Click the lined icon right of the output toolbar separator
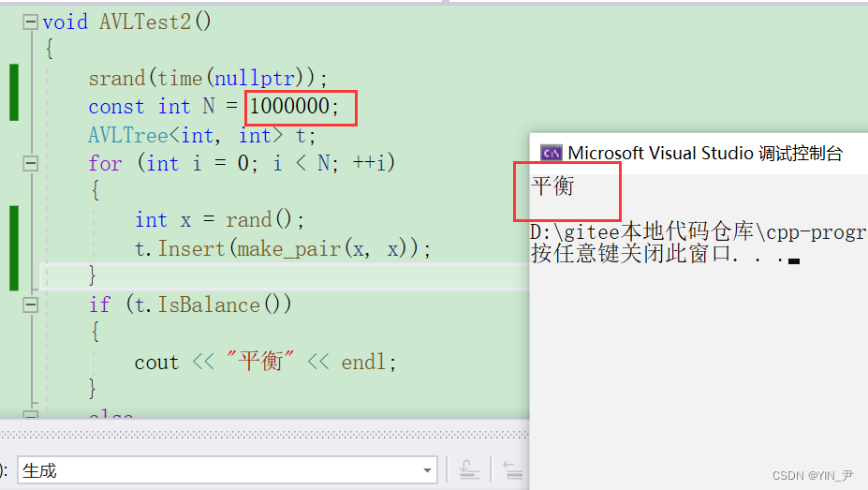 (513, 470)
